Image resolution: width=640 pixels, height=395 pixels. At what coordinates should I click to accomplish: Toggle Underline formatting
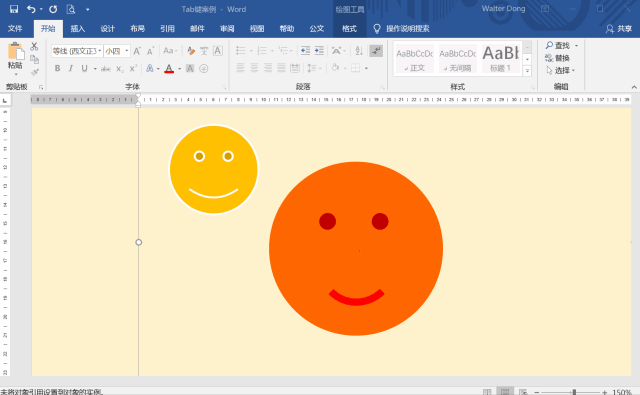click(84, 69)
